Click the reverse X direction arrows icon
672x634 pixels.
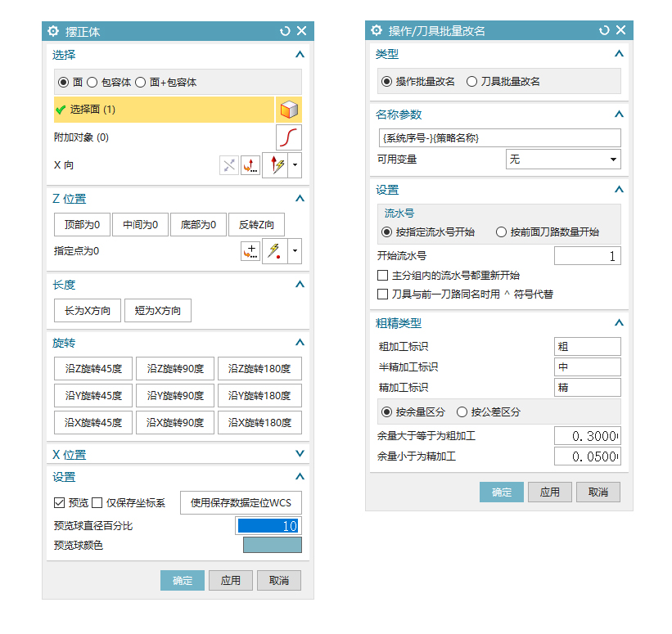coord(229,165)
